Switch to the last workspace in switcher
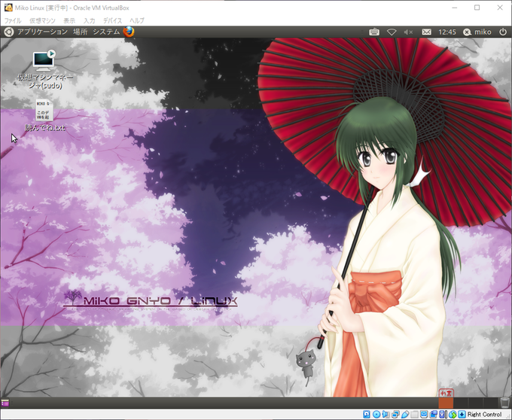Screen dimensions: 512x420 [491, 403]
